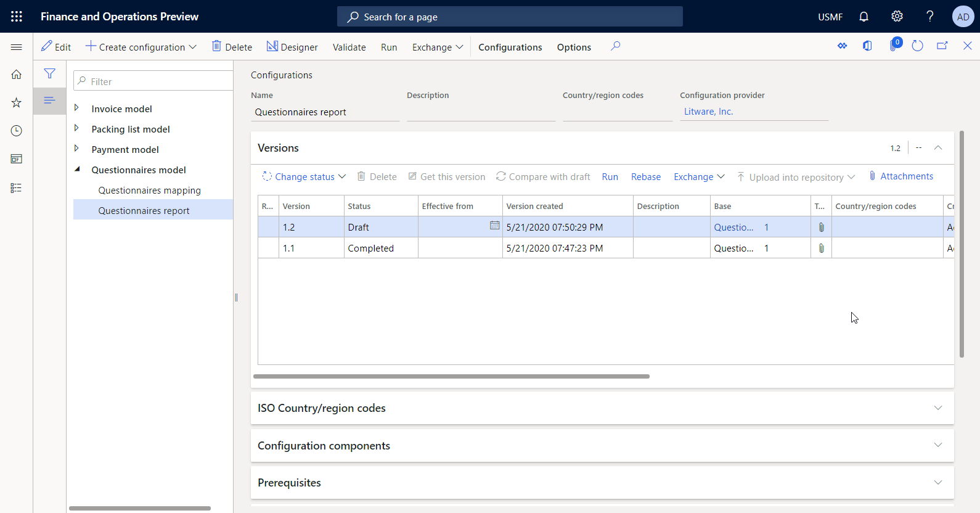Open the app launcher waffle menu
Screen dimensions: 980x513
pos(17,17)
